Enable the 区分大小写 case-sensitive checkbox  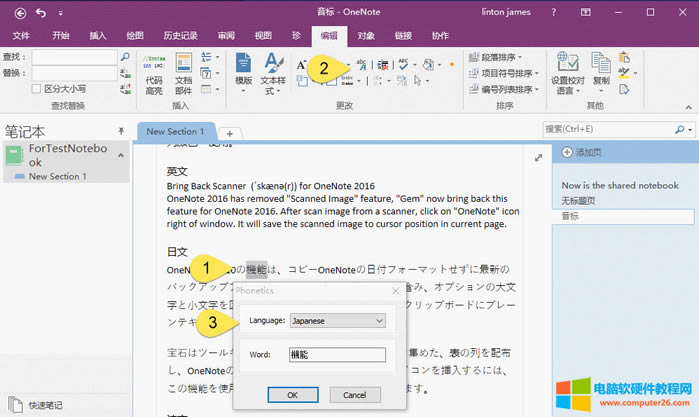[x=39, y=89]
